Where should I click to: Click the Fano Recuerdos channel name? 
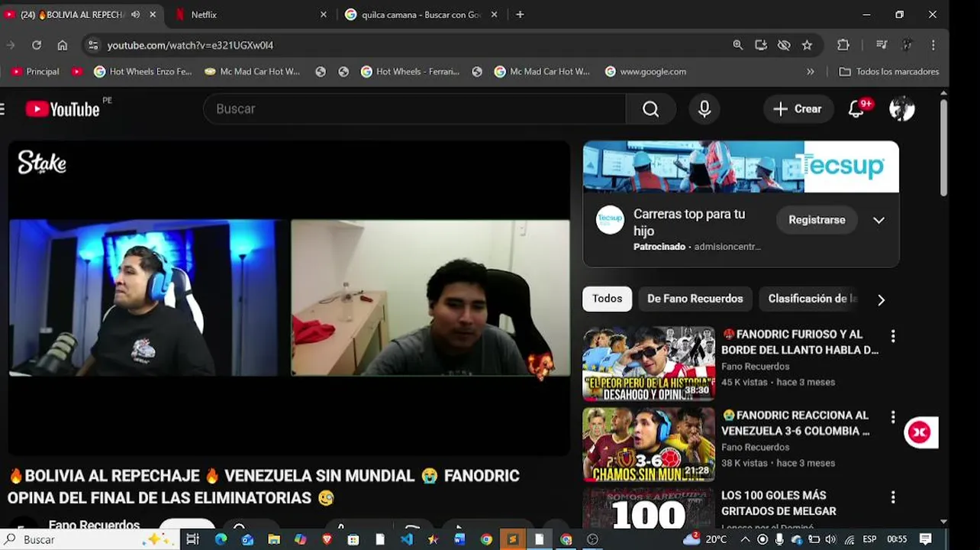coord(94,524)
